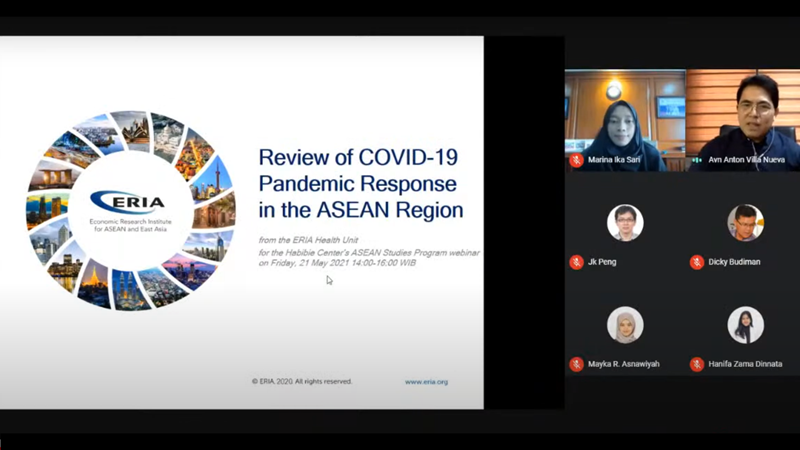The width and height of the screenshot is (800, 450).
Task: Click Dicky Budiman's muted microphone icon
Action: (697, 262)
